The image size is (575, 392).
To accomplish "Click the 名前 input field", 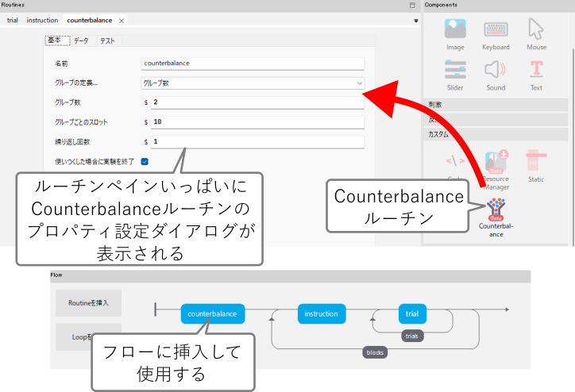I will pos(253,63).
